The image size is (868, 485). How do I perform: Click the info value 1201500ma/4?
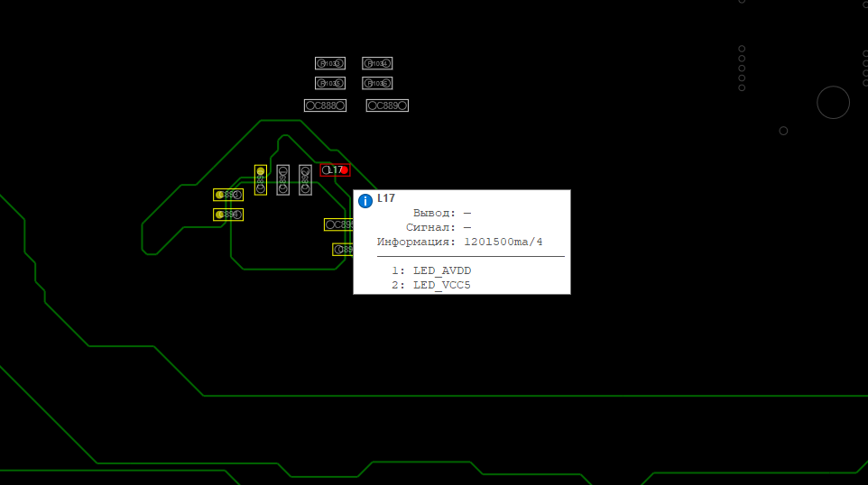(x=503, y=242)
